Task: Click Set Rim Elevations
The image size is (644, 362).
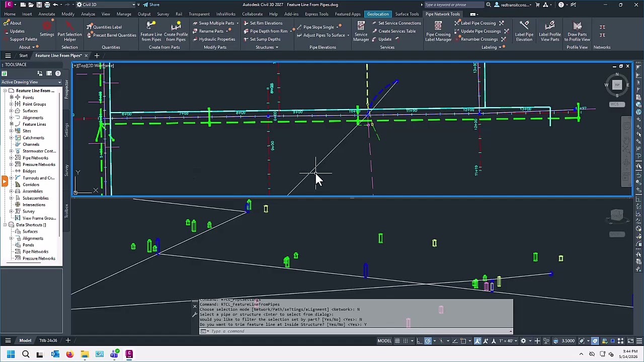Action: 263,23
